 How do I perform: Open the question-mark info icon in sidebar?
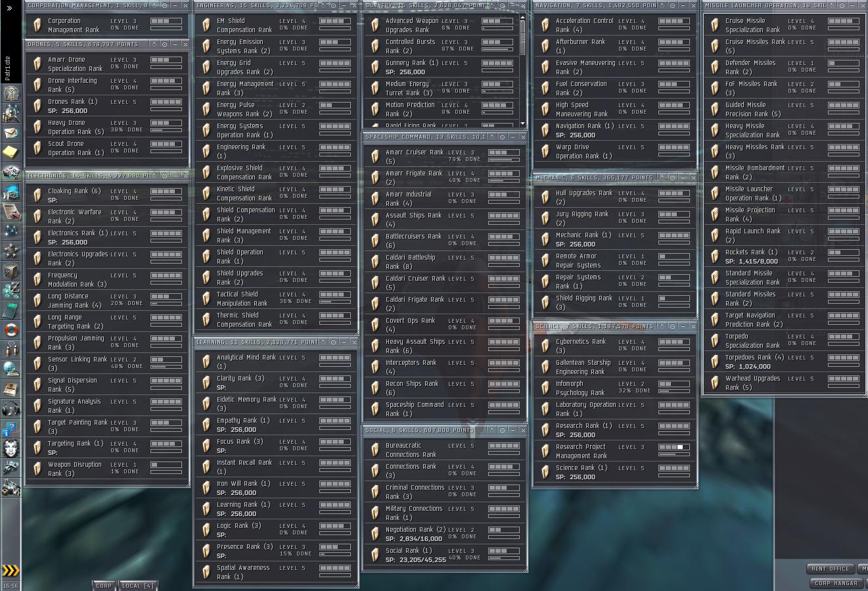point(11,429)
